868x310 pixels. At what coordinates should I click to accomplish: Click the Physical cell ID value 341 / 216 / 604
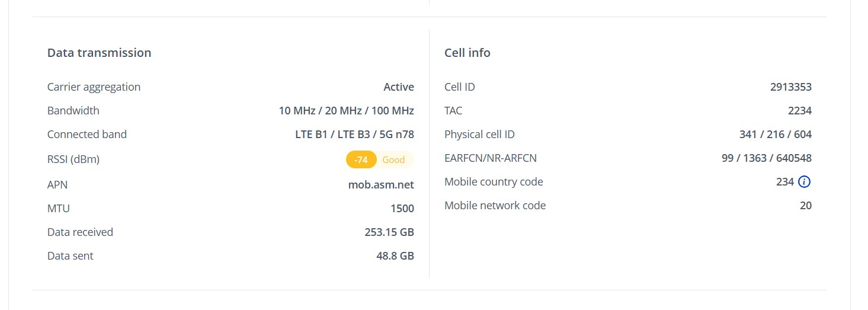click(775, 135)
